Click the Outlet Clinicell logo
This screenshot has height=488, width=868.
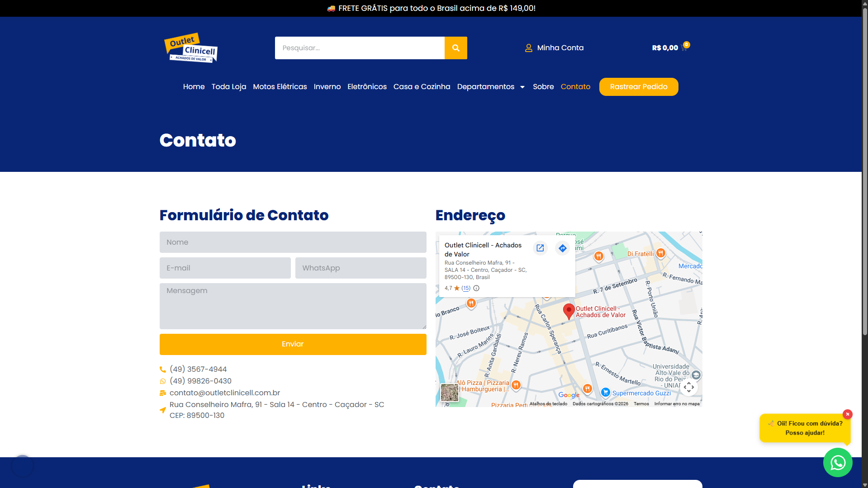pos(191,47)
